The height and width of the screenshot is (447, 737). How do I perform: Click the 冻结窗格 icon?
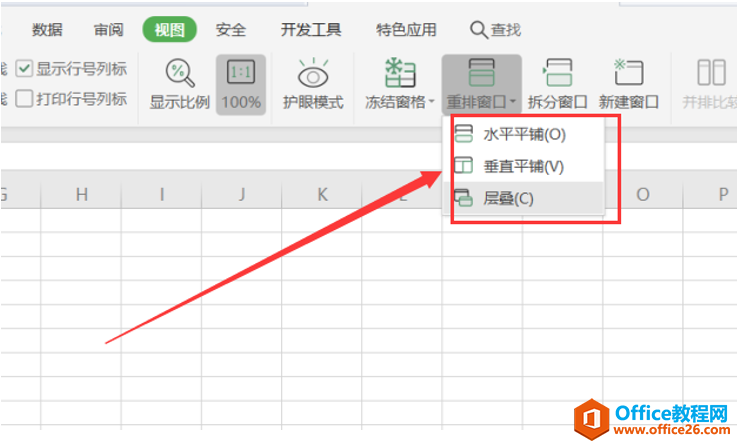point(400,73)
